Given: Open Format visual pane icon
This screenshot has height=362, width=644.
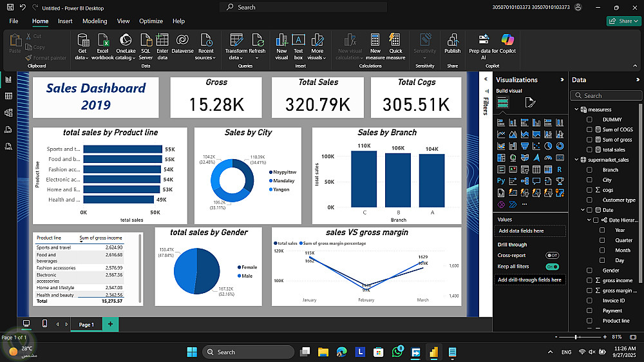Looking at the screenshot, I should click(x=530, y=102).
